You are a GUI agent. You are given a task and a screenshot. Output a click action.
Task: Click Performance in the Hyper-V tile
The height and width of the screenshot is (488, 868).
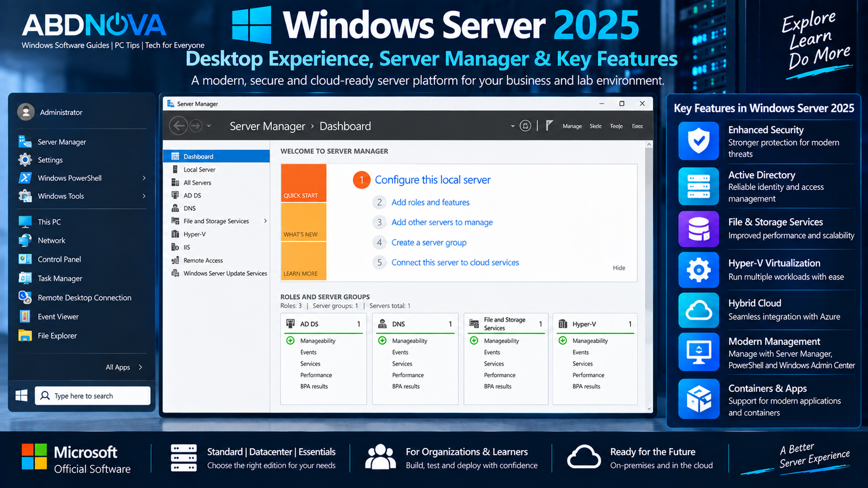(x=588, y=375)
